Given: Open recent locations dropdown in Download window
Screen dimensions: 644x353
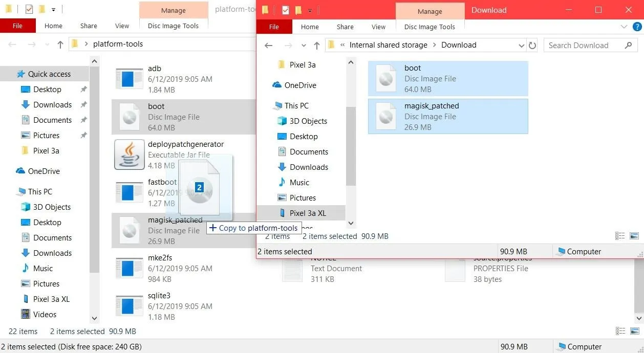Looking at the screenshot, I should pyautogui.click(x=304, y=45).
